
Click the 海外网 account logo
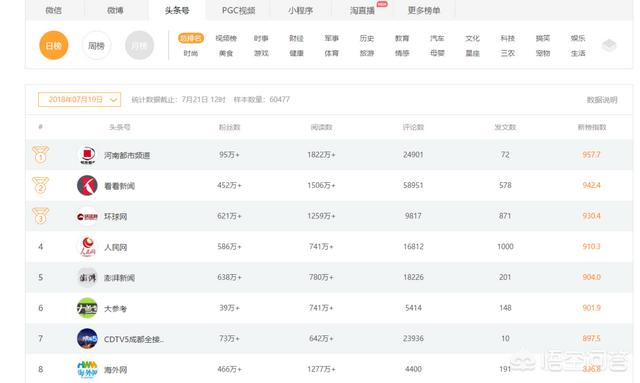tap(87, 370)
